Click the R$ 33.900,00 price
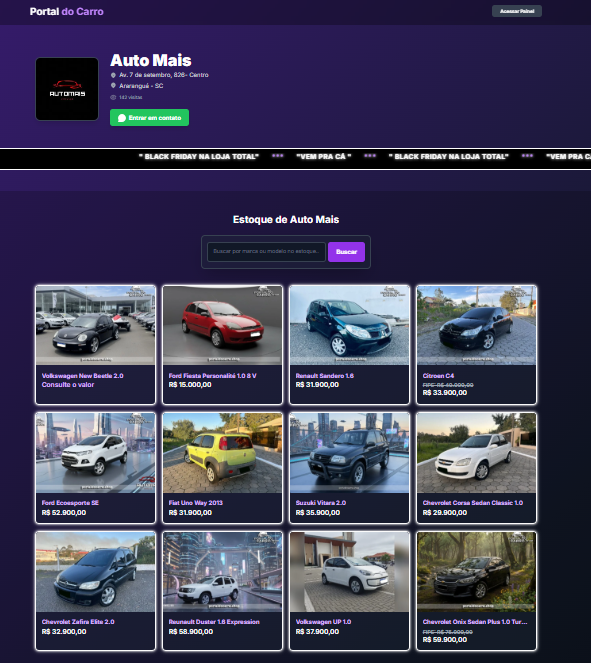 point(445,393)
